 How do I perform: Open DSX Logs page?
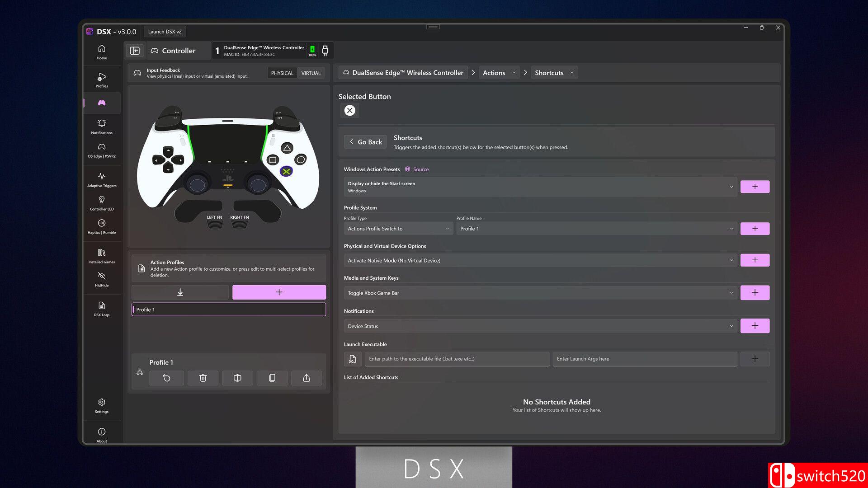102,309
